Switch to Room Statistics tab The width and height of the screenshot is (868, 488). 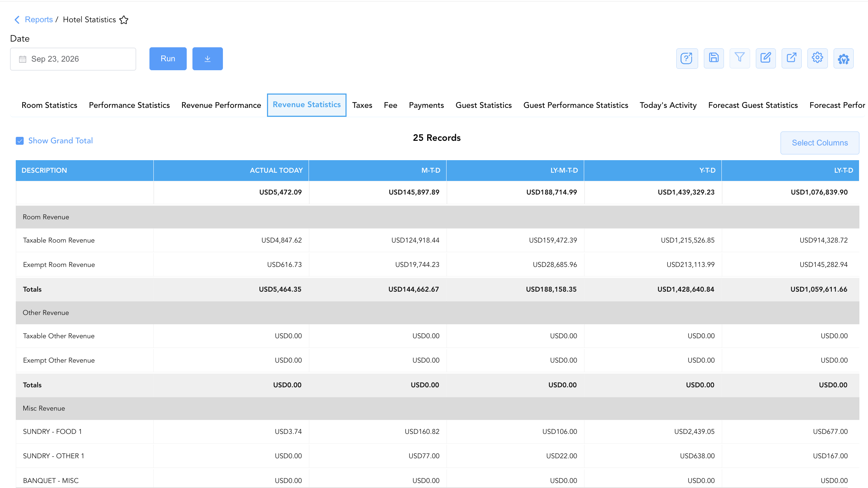pyautogui.click(x=49, y=105)
